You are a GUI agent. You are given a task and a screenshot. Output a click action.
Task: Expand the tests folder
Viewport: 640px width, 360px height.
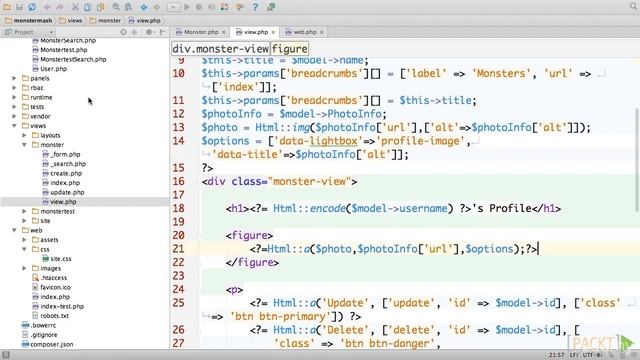(14, 107)
